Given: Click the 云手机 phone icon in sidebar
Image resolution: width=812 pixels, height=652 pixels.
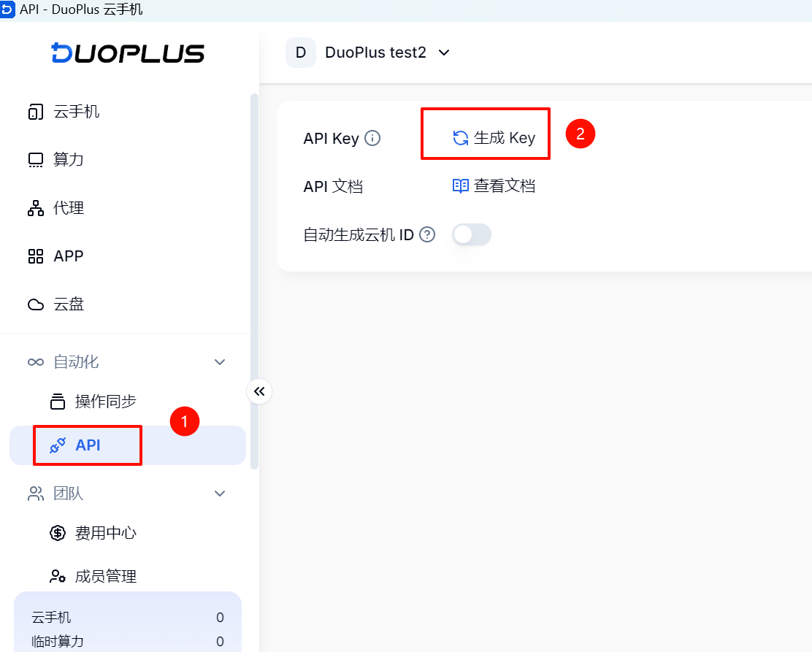Looking at the screenshot, I should pos(36,112).
